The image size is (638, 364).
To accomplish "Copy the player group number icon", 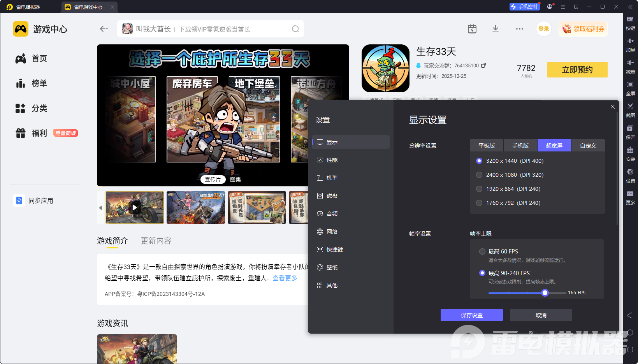I will coord(483,65).
